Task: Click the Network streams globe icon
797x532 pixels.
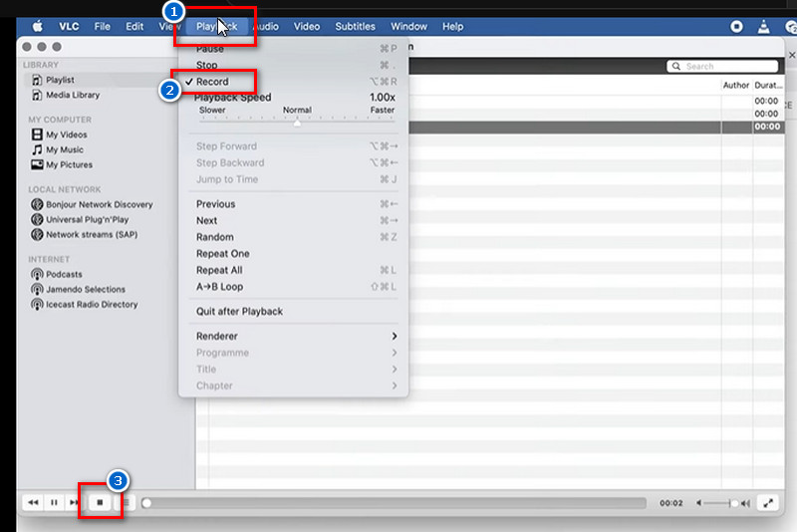Action: 37,234
